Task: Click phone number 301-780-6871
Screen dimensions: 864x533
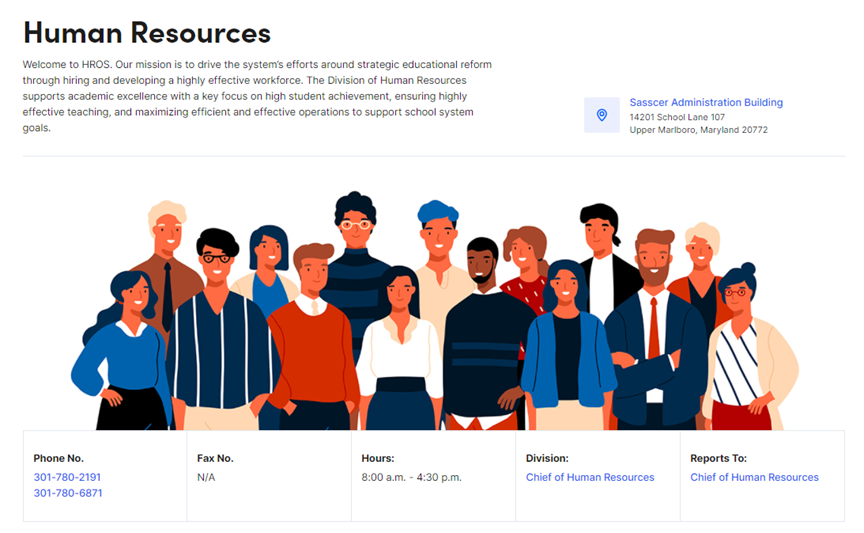Action: click(67, 493)
